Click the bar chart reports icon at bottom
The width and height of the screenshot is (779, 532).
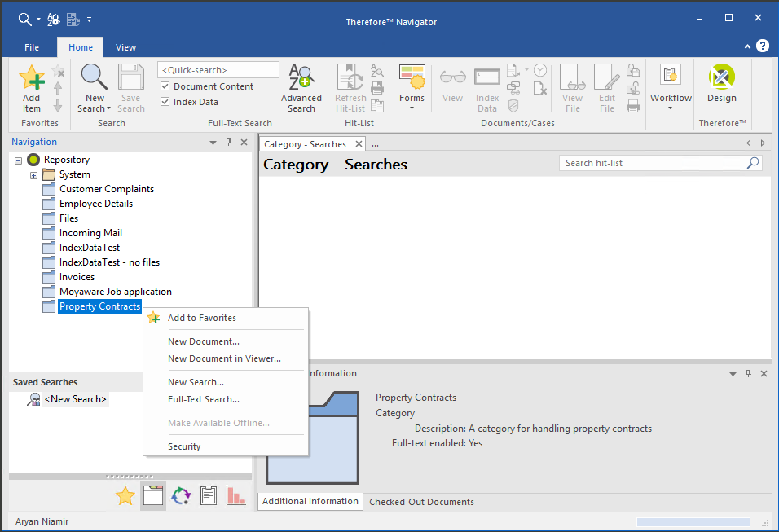[x=235, y=495]
